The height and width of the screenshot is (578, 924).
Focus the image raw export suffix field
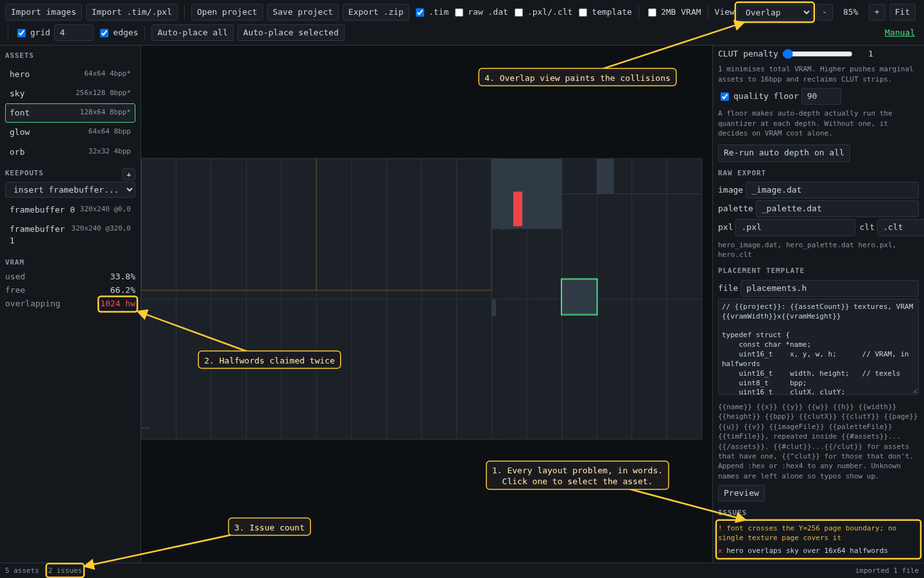(832, 190)
